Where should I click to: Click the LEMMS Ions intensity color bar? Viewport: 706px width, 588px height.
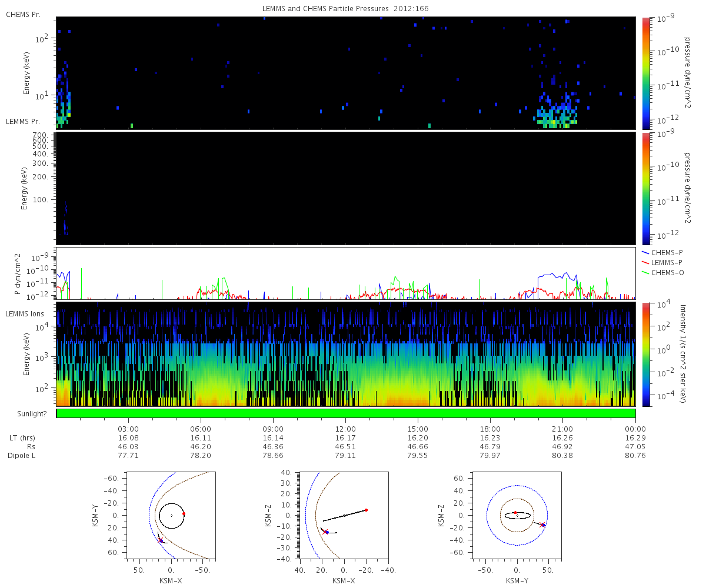[645, 354]
